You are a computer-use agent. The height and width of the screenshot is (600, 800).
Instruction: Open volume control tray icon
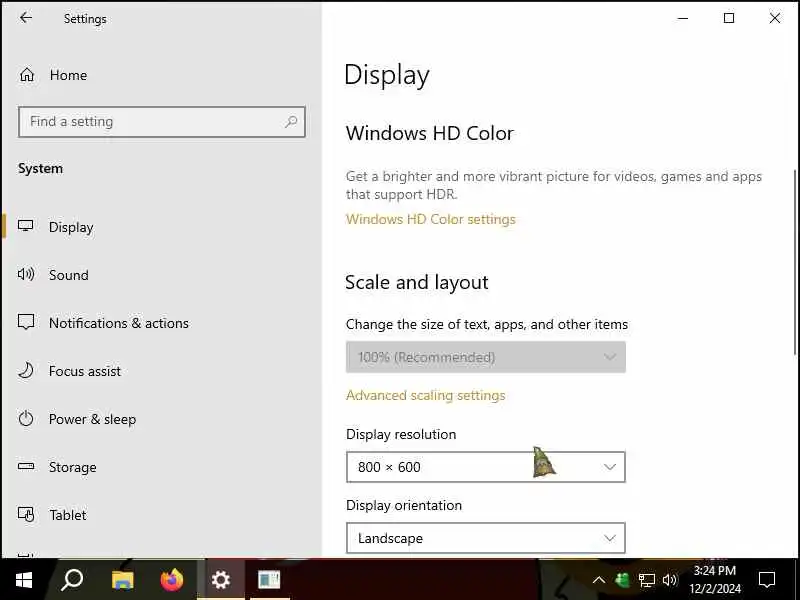click(x=670, y=580)
